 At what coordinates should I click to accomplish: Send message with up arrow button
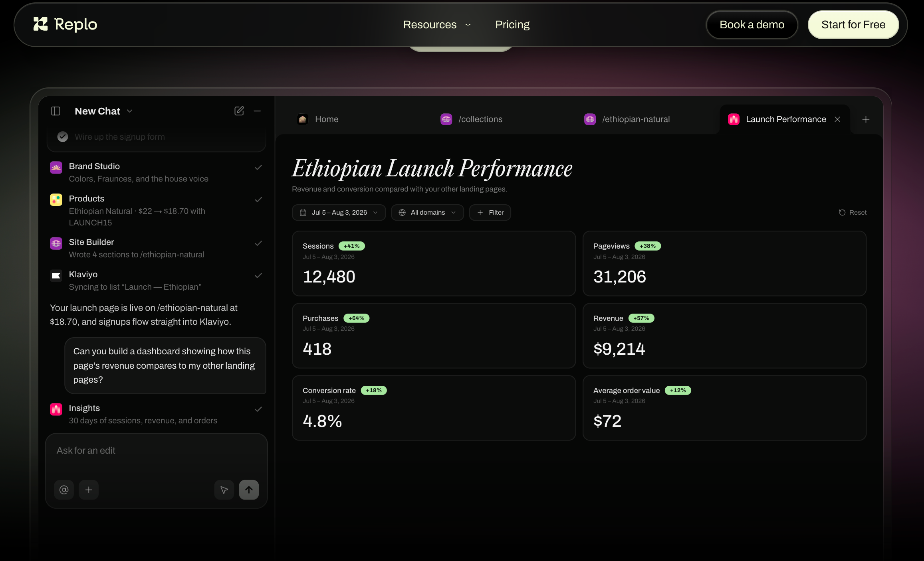point(249,490)
